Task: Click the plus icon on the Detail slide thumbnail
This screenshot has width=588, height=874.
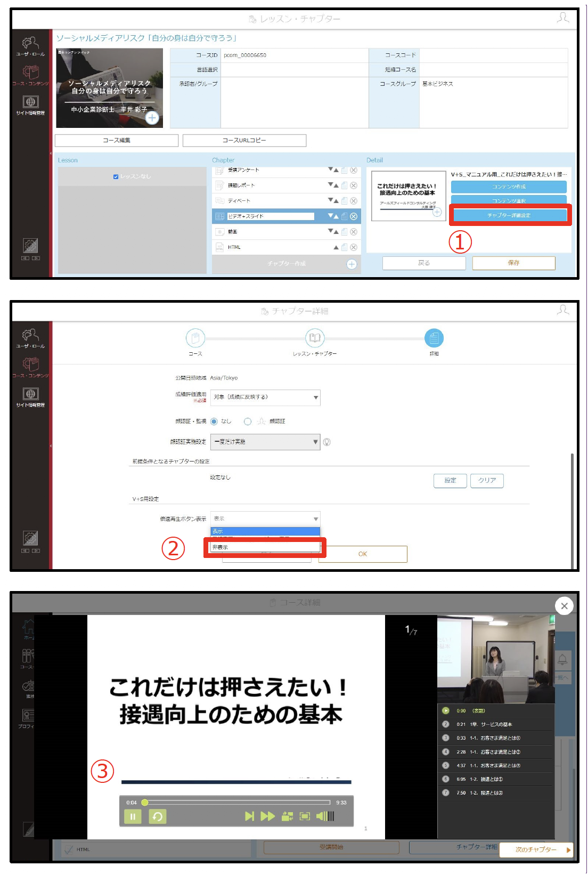Action: [x=437, y=212]
